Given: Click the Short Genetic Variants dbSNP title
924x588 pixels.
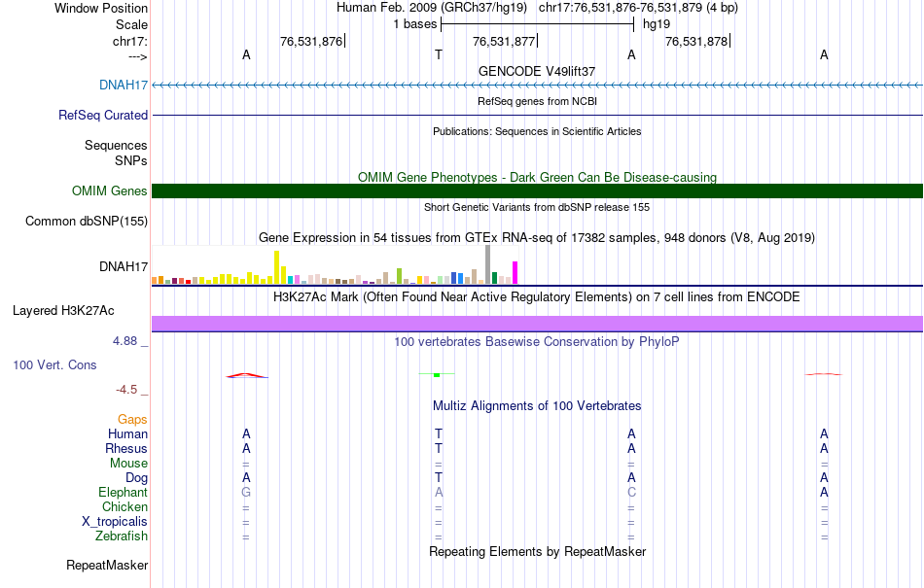Looking at the screenshot, I should click(537, 207).
